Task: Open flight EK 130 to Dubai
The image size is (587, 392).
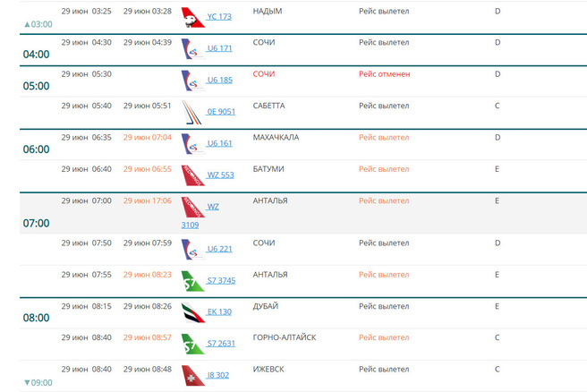Action: tap(219, 311)
